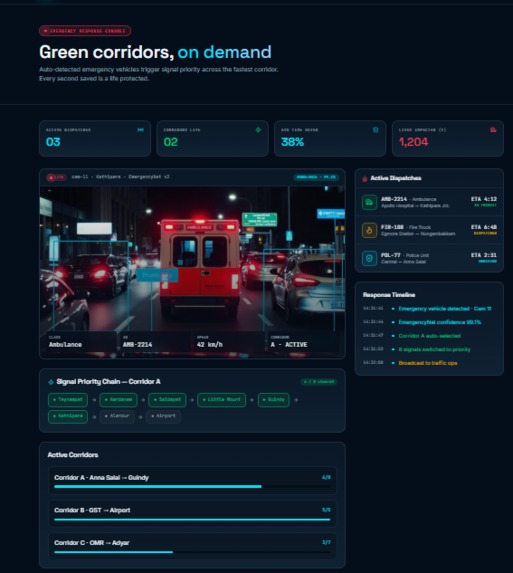Select the Little Mount signal chip
The width and height of the screenshot is (513, 573).
tap(221, 400)
